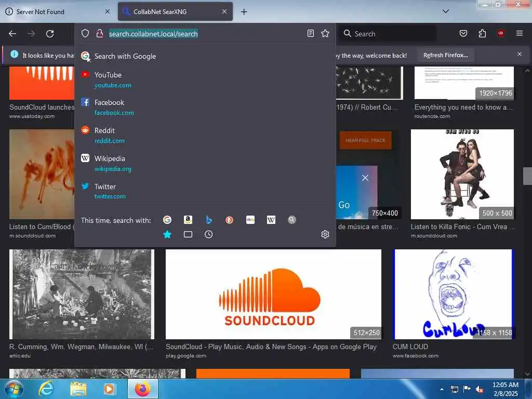Image resolution: width=532 pixels, height=399 pixels.
Task: Search open tabs with the tab icon
Action: click(188, 234)
